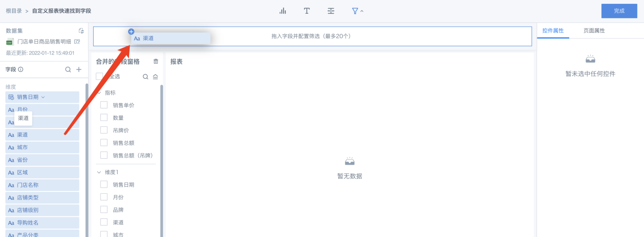Go to 根目录 breadcrumb link

click(14, 11)
